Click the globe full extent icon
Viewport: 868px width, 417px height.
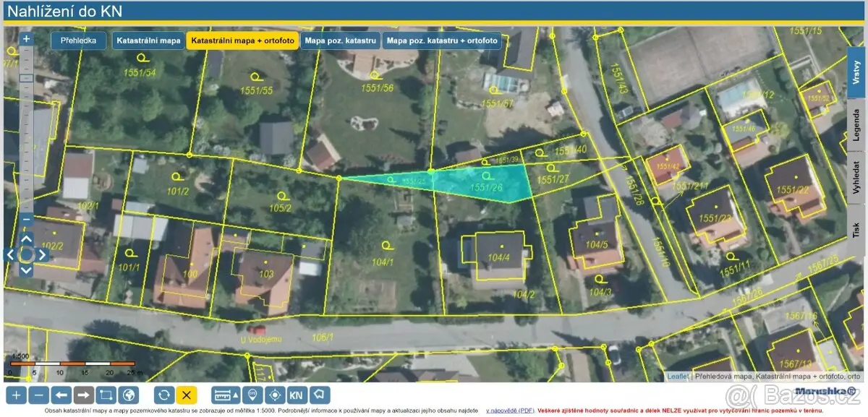(x=128, y=395)
